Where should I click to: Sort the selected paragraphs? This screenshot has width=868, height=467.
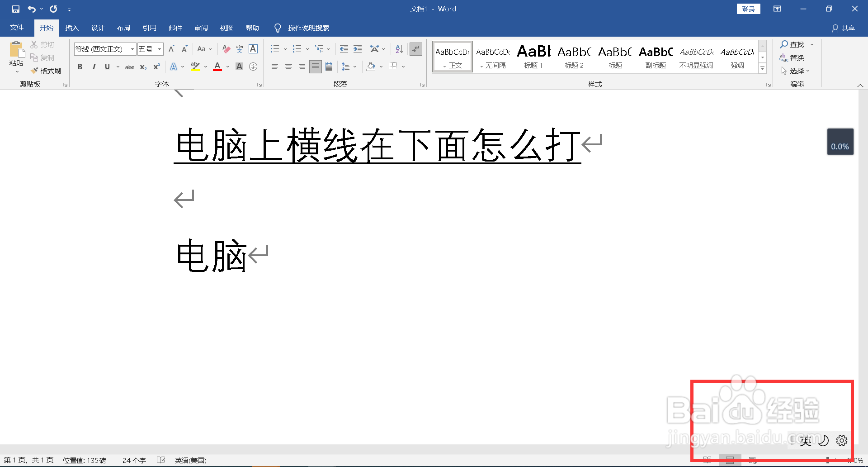pyautogui.click(x=398, y=49)
